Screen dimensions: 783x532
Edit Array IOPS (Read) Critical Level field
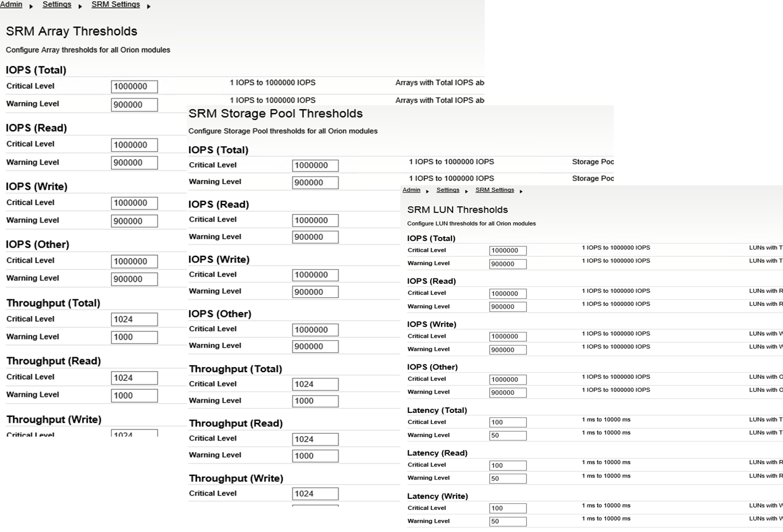pyautogui.click(x=135, y=145)
